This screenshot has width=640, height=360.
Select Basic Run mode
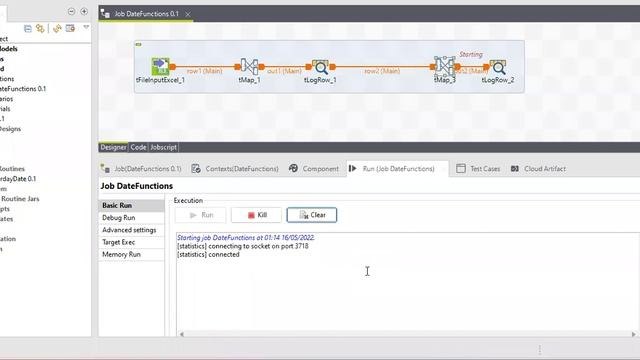click(x=131, y=205)
